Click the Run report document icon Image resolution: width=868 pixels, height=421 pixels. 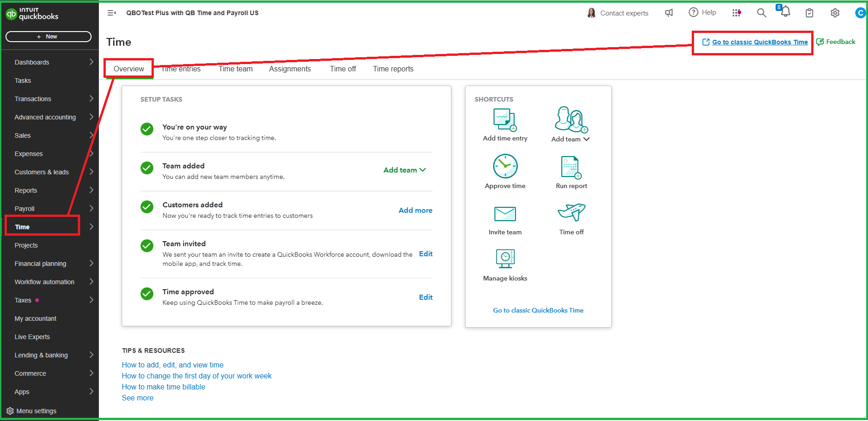click(x=571, y=167)
